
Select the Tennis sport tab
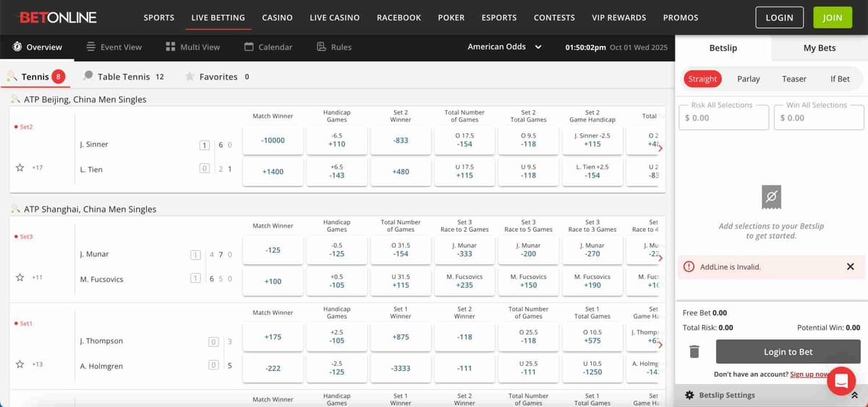point(35,77)
